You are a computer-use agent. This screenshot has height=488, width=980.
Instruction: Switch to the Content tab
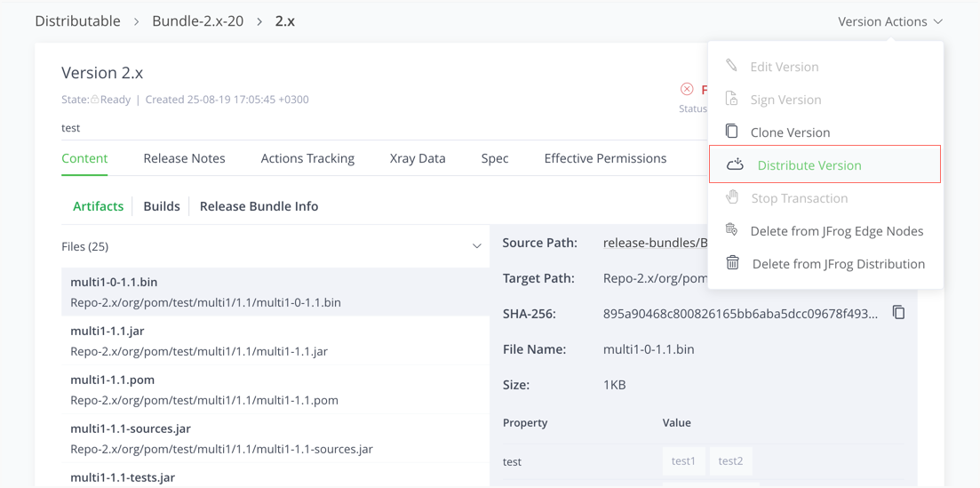[84, 158]
